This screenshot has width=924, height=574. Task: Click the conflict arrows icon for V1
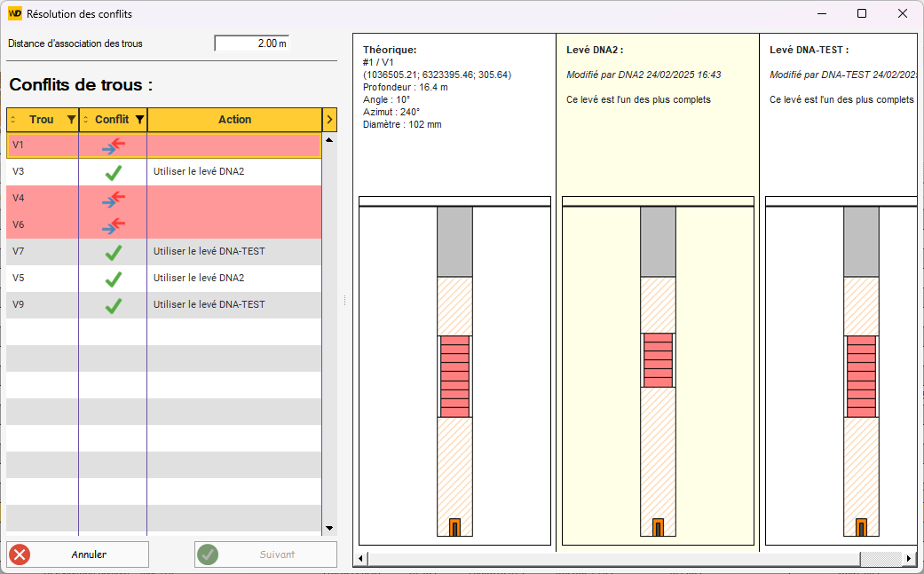[x=113, y=145]
